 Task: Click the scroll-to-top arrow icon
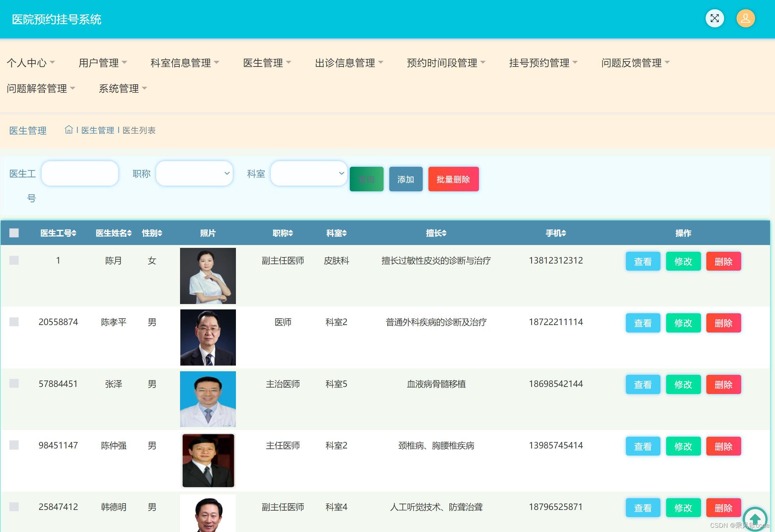(755, 519)
